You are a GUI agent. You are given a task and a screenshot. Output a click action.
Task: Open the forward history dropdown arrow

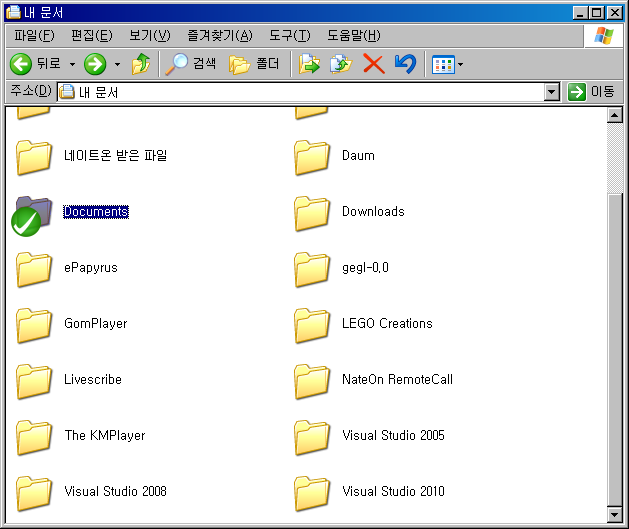pyautogui.click(x=117, y=64)
